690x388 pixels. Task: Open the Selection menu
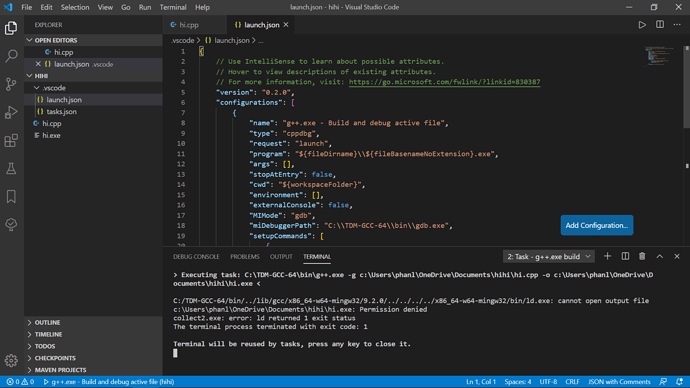coord(75,7)
